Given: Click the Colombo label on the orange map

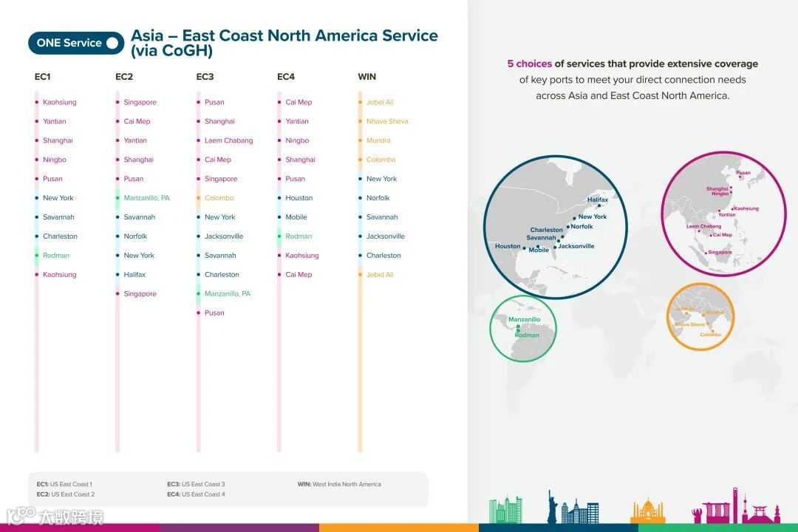Looking at the screenshot, I should pos(710,335).
